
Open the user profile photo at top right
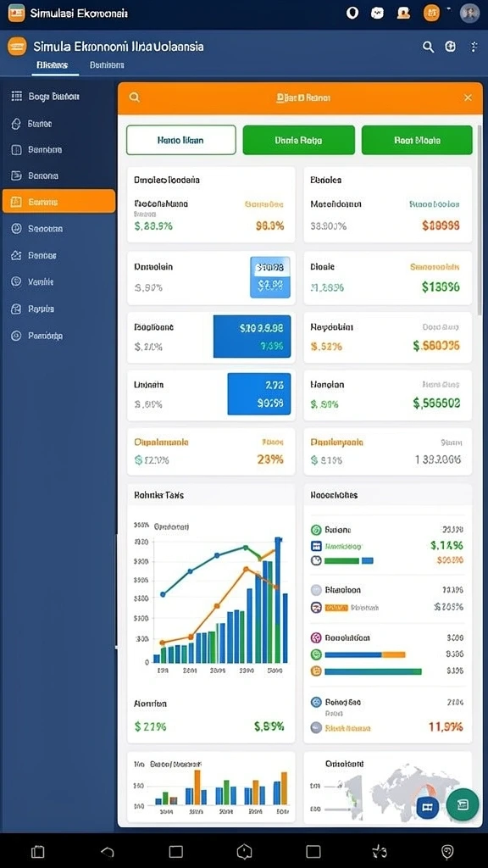[469, 13]
